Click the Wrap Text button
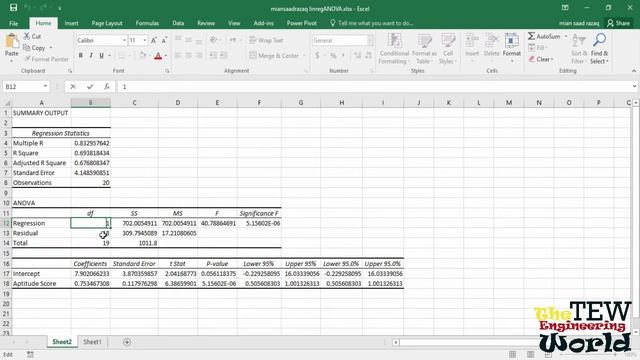 (266, 40)
